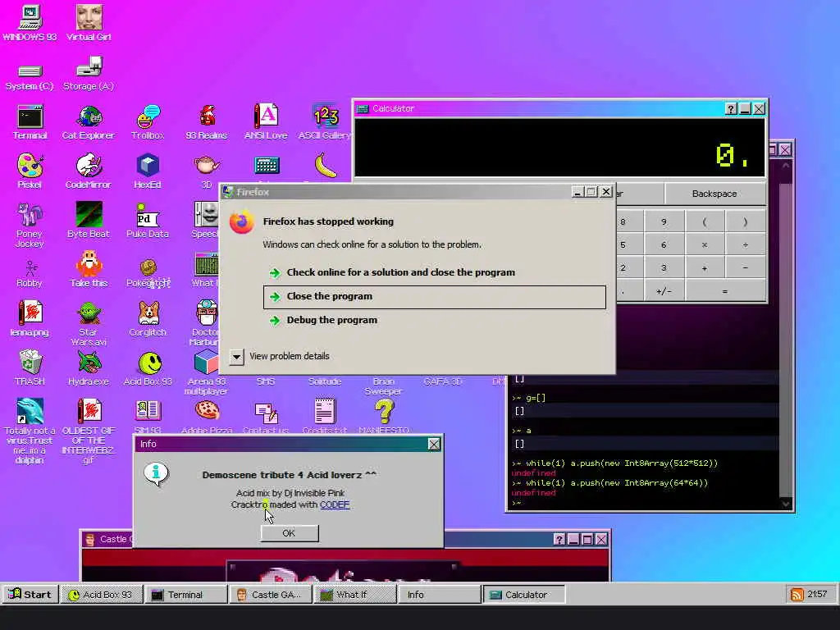The width and height of the screenshot is (840, 630).
Task: Open the WINDOWS 93 desktop icon
Action: coord(30,22)
